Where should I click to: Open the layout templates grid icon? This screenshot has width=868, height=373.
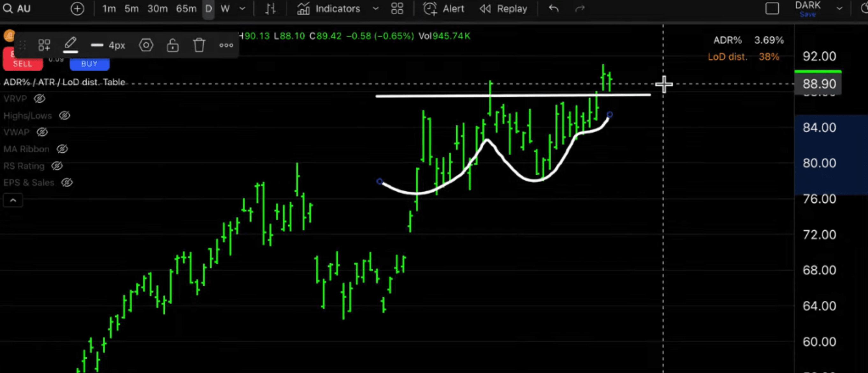click(397, 8)
